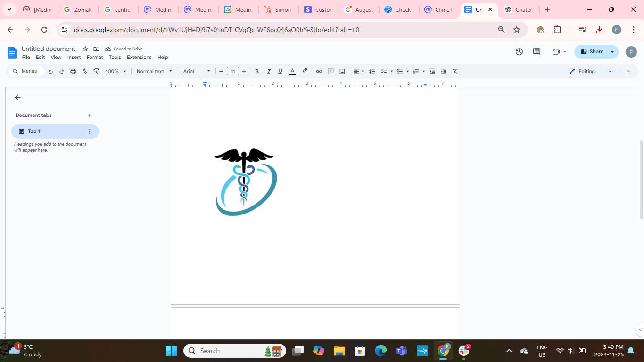Open the text color picker

pos(292,71)
